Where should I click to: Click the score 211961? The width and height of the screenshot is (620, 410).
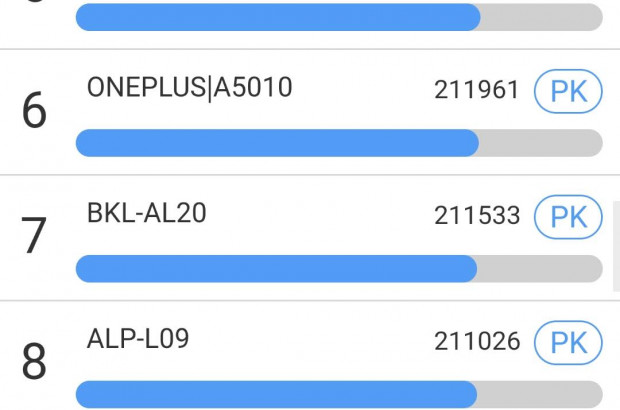pyautogui.click(x=477, y=91)
